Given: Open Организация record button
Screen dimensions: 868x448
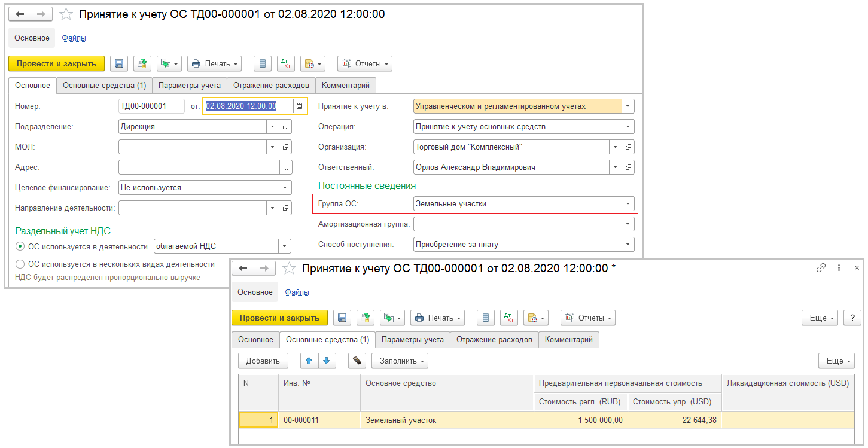Looking at the screenshot, I should click(628, 147).
